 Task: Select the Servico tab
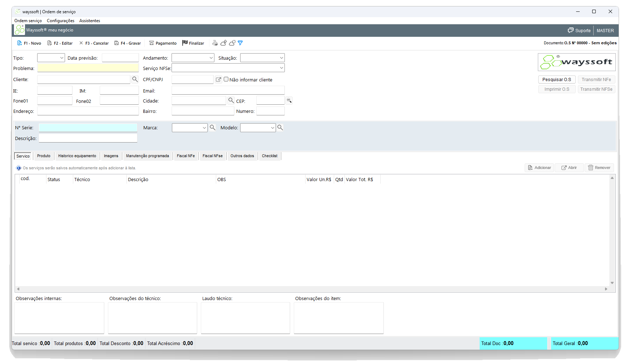pyautogui.click(x=23, y=156)
